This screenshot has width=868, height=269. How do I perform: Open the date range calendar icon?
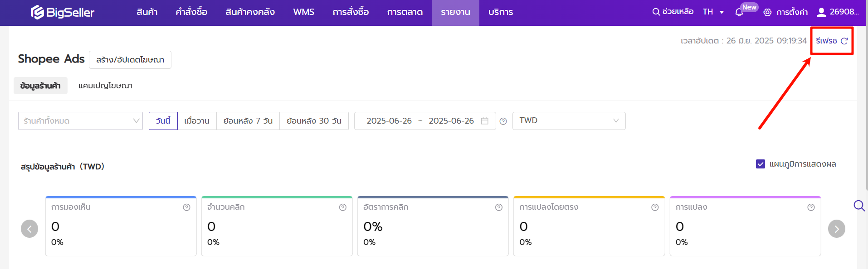[x=485, y=121]
